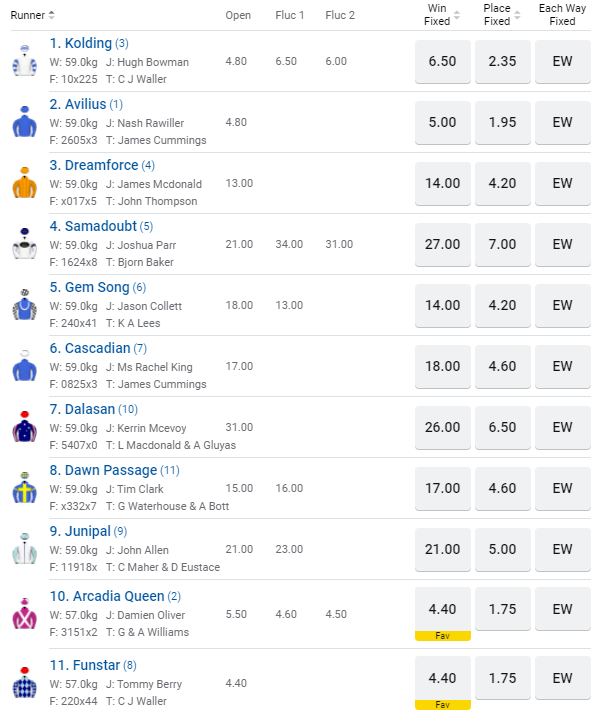Open the Cascadian runner link
Screen dimensions: 604x715
98,348
